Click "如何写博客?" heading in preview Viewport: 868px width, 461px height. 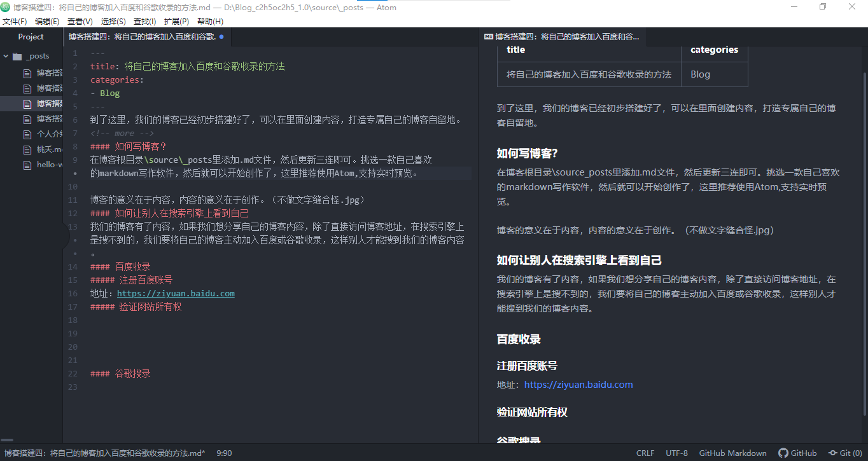[x=528, y=154]
